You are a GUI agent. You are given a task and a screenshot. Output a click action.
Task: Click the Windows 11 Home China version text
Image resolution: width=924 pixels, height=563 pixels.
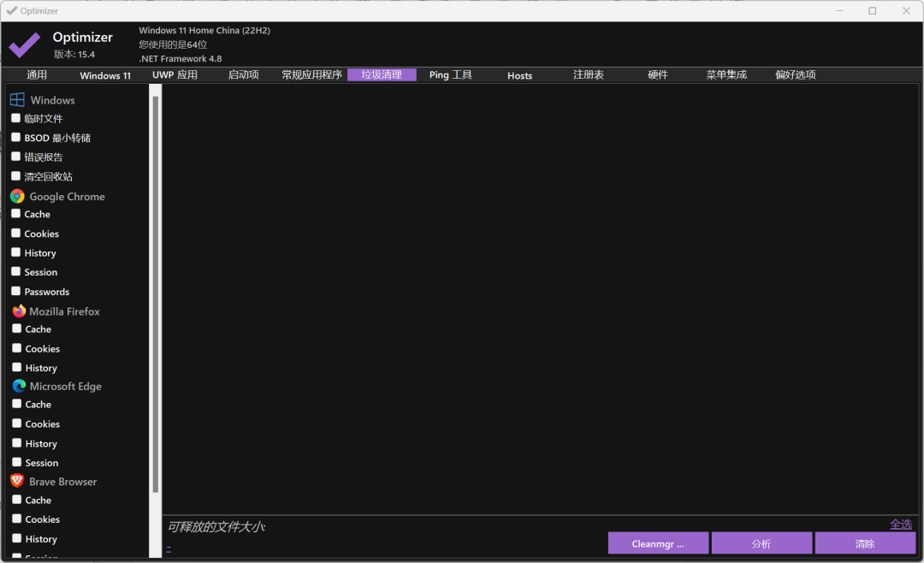[204, 31]
